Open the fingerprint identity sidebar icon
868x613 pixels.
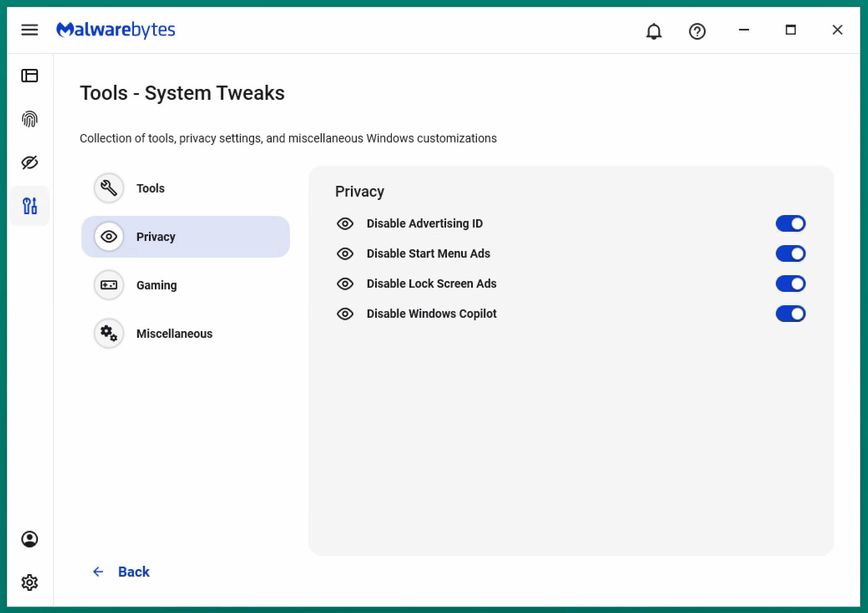pyautogui.click(x=29, y=119)
